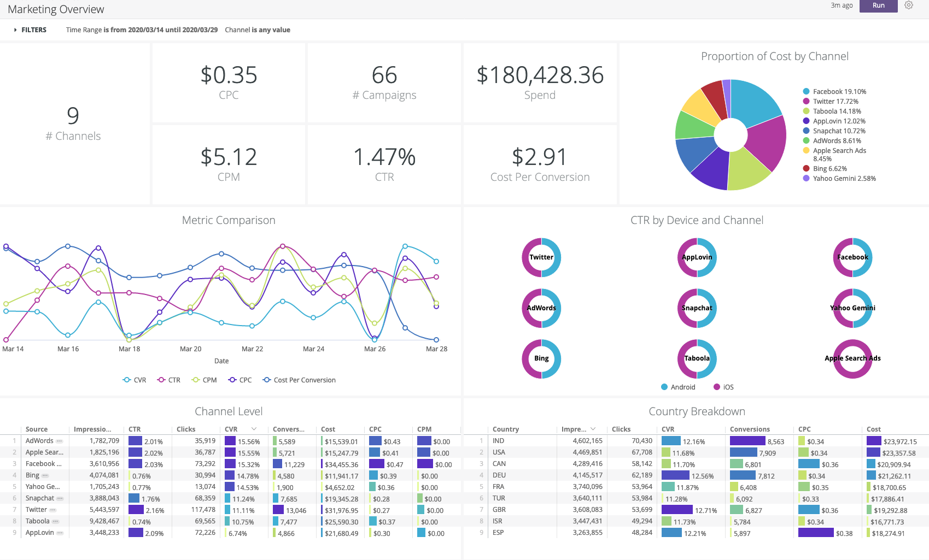Image resolution: width=929 pixels, height=560 pixels.
Task: Click the Apple Search Ads donut chart
Action: (x=852, y=359)
